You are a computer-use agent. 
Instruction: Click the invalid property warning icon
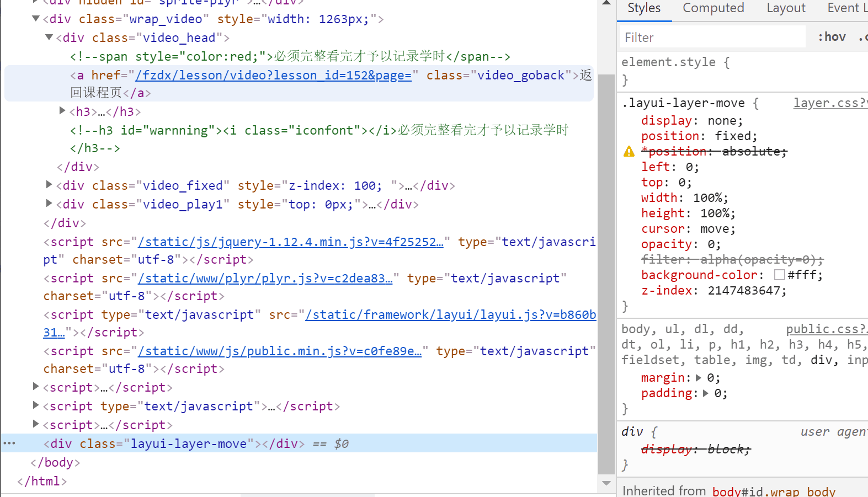click(629, 151)
